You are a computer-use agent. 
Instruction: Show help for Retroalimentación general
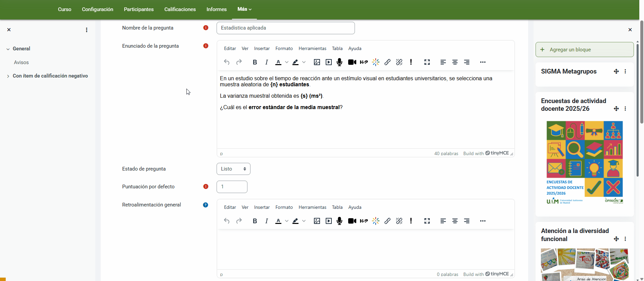205,205
